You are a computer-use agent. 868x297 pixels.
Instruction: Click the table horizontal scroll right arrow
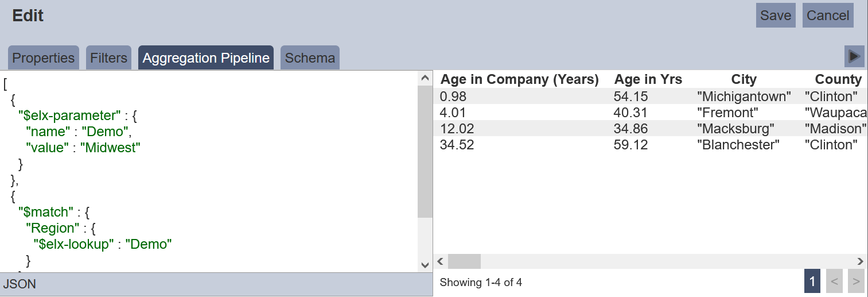click(860, 261)
